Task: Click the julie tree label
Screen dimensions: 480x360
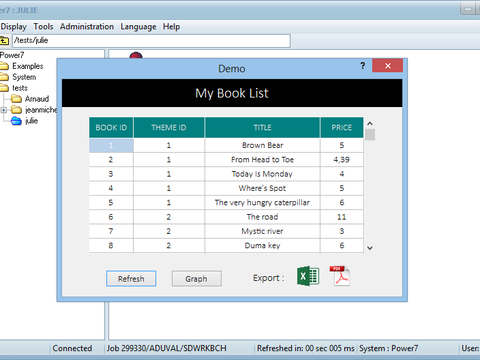Action: 31,121
